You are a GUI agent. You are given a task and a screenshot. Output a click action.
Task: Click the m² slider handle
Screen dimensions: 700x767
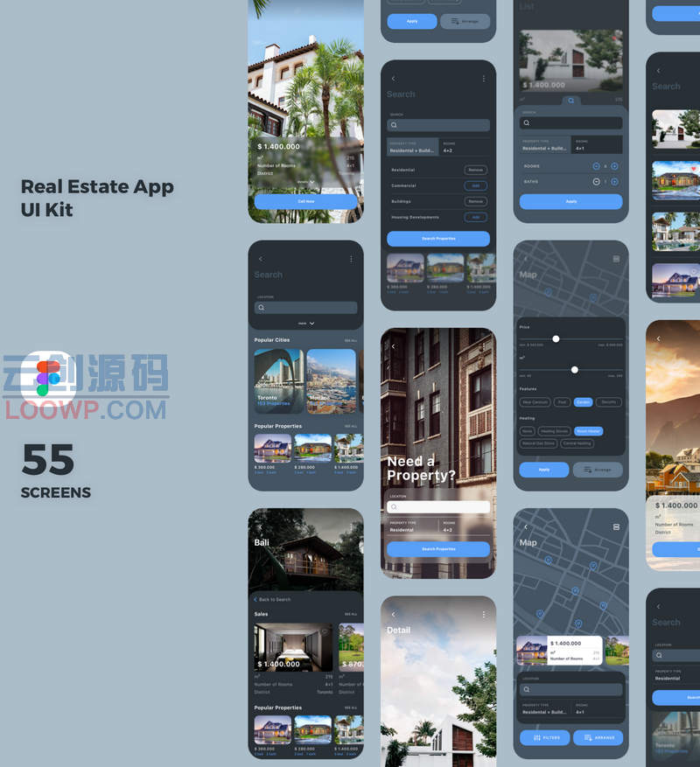click(575, 370)
